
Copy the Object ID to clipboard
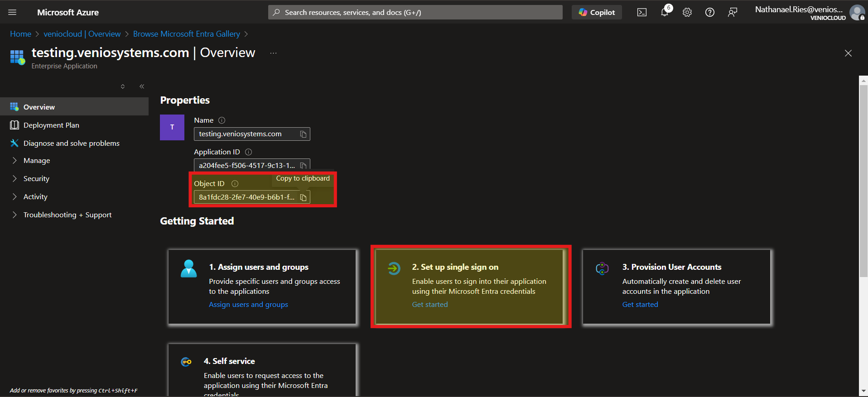pyautogui.click(x=304, y=197)
